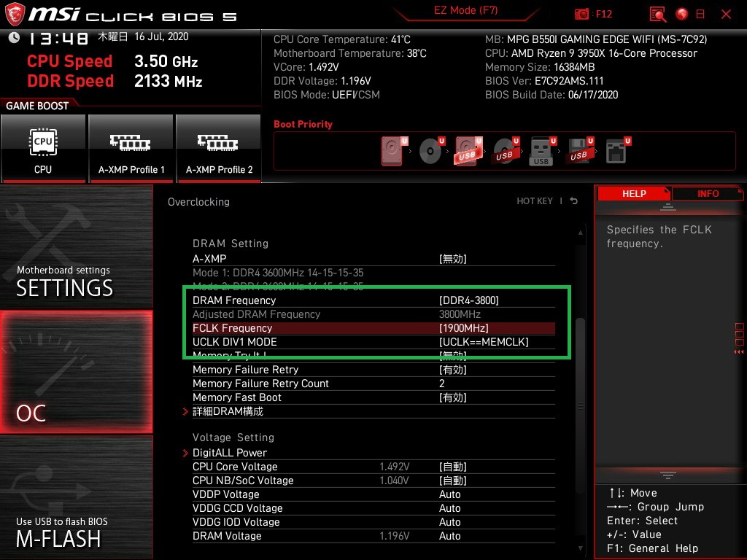Toggle Memory Fast Boot setting

click(373, 397)
